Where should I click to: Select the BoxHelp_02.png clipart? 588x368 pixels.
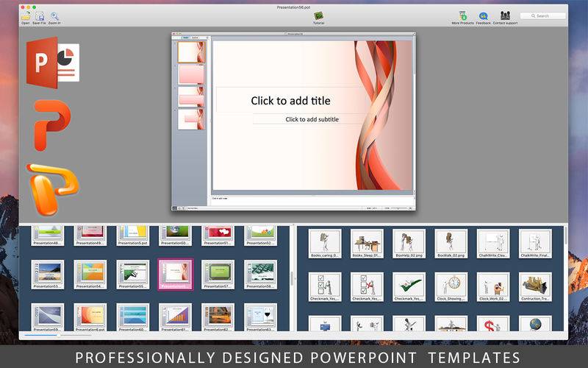tap(409, 244)
